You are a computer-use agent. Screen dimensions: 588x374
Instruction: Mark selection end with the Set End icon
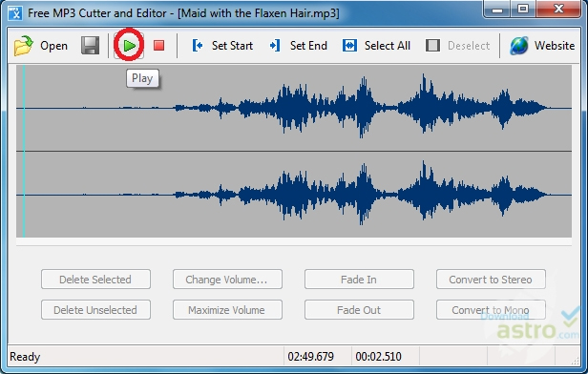(x=275, y=46)
